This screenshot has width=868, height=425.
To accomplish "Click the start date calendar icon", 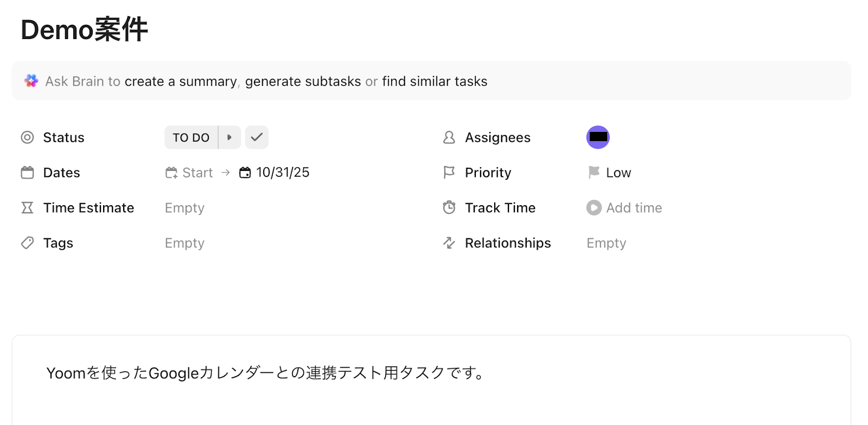I will [x=171, y=173].
